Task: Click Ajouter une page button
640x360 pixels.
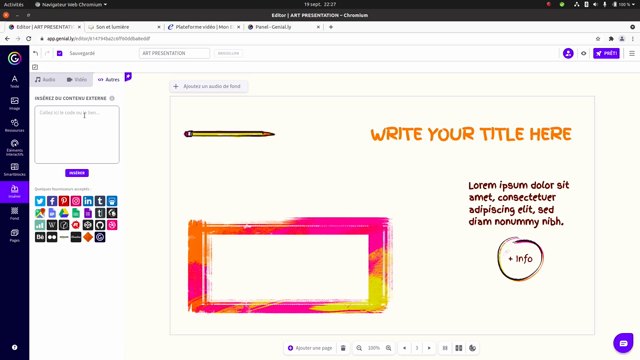Action: [x=310, y=348]
